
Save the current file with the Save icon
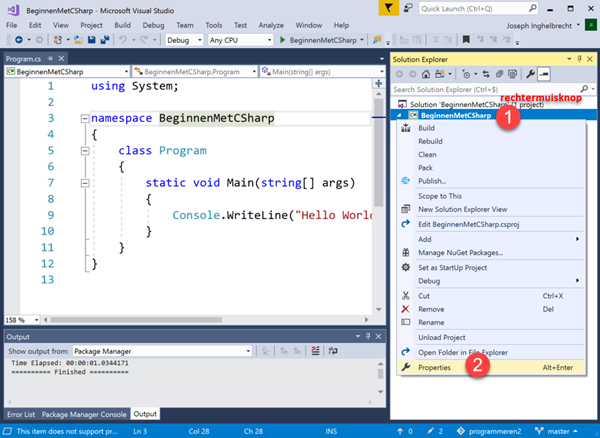(x=91, y=39)
